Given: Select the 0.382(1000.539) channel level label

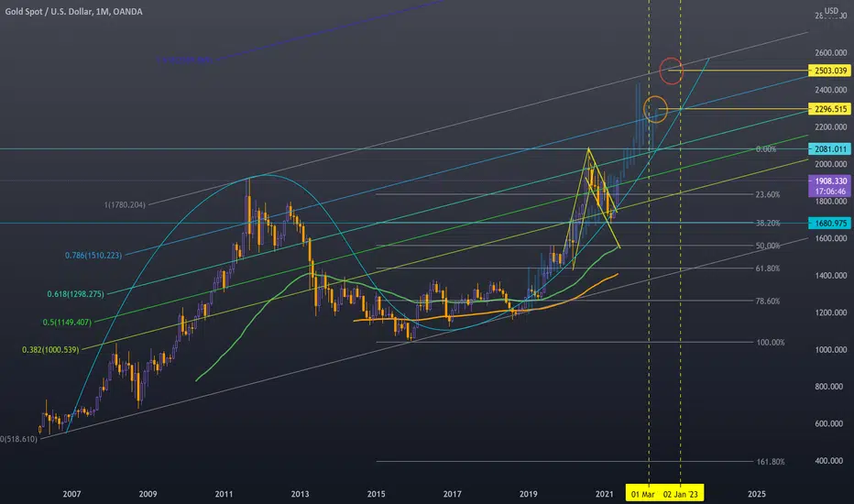Looking at the screenshot, I should click(x=50, y=350).
